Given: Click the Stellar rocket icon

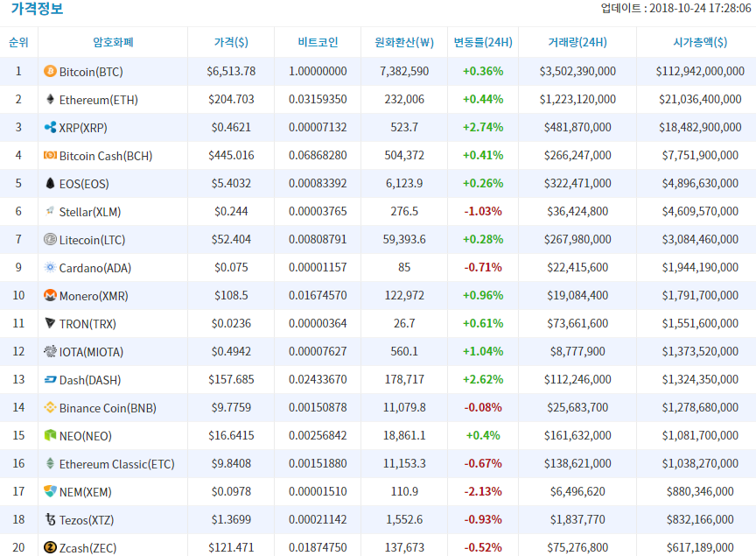Looking at the screenshot, I should tap(50, 211).
